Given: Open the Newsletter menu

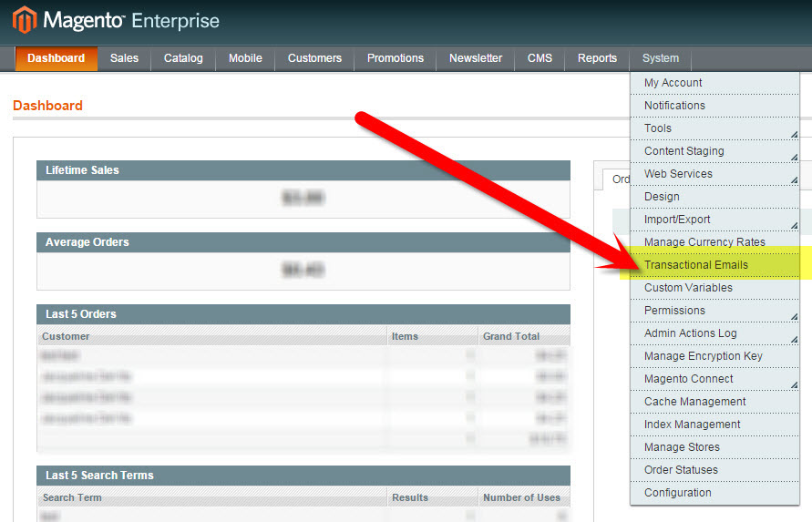Looking at the screenshot, I should 476,58.
